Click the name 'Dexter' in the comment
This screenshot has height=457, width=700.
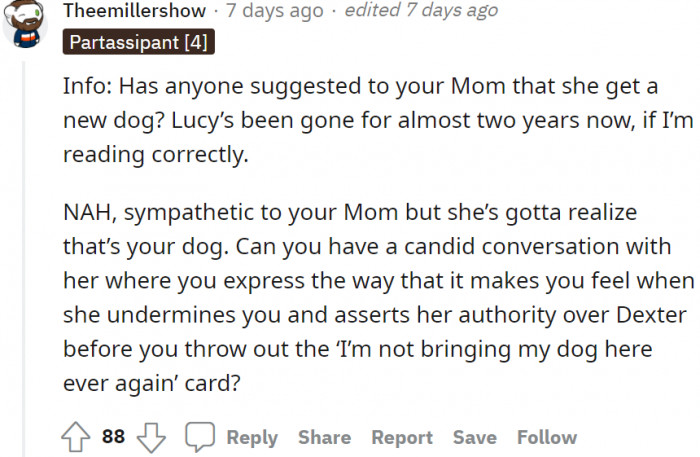[651, 315]
